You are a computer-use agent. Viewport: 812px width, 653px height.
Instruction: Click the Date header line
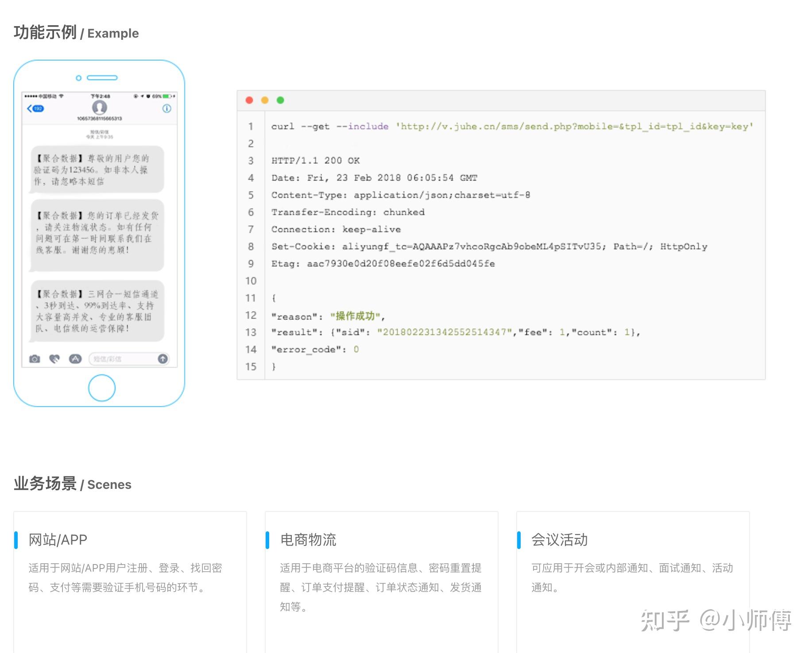(x=375, y=178)
